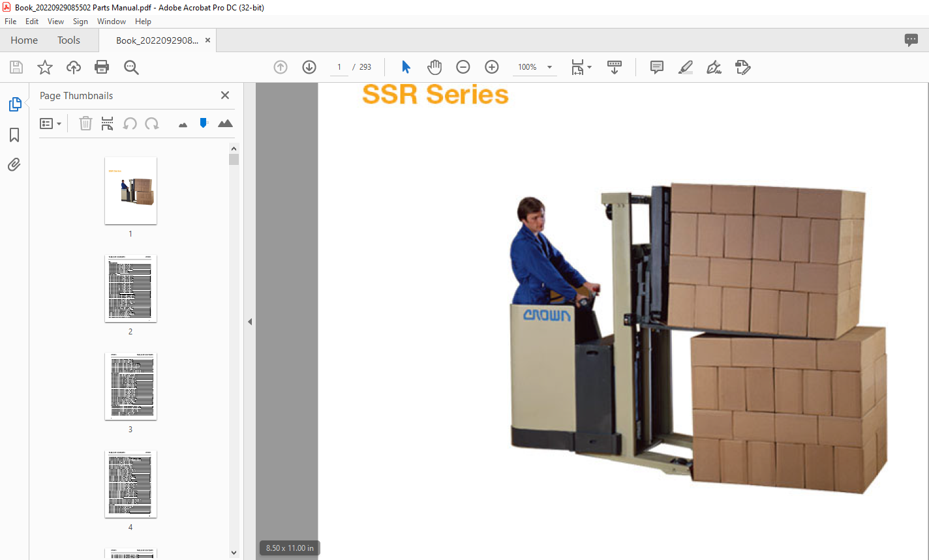929x560 pixels.
Task: Select the highlight text pen tool
Action: [x=686, y=67]
